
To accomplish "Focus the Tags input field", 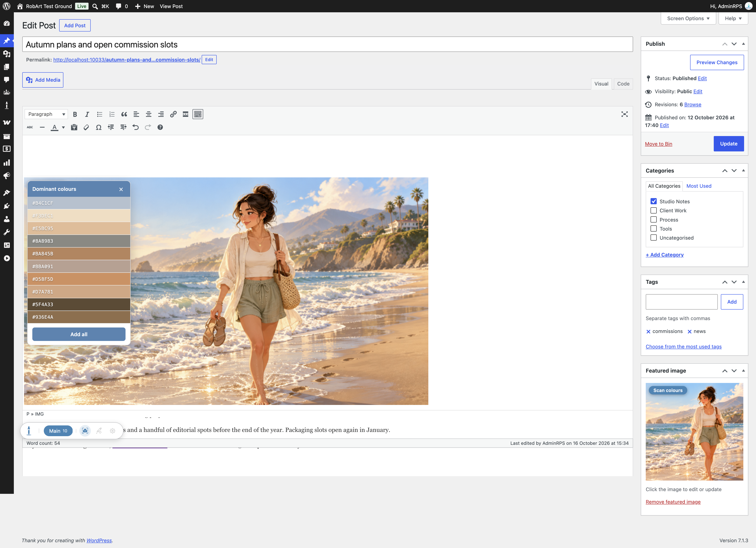I will click(x=681, y=302).
